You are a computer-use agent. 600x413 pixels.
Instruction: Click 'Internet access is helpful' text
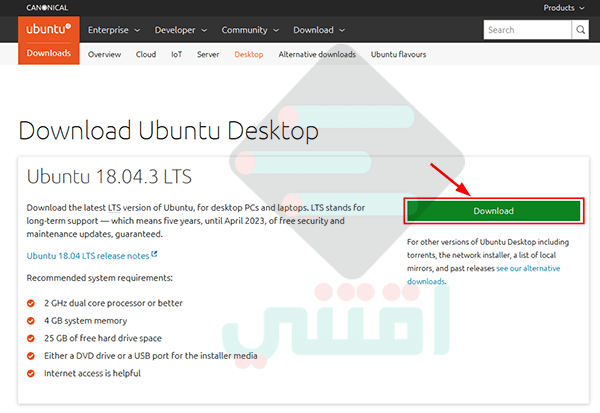click(x=92, y=374)
